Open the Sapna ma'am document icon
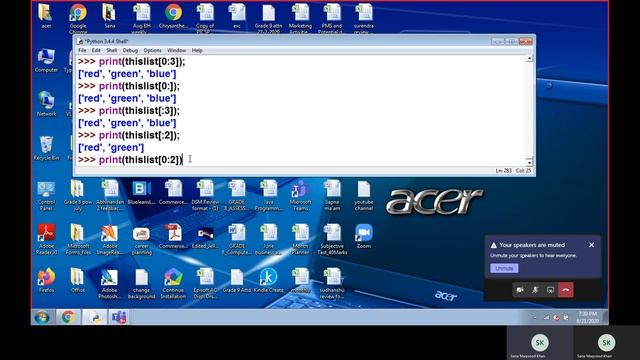Screen dimensions: 640x360 332,196
